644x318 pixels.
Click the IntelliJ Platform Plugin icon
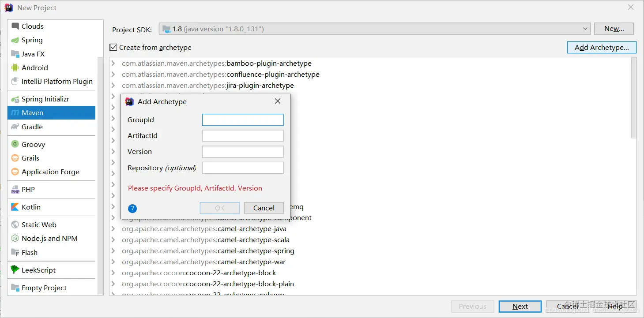15,81
